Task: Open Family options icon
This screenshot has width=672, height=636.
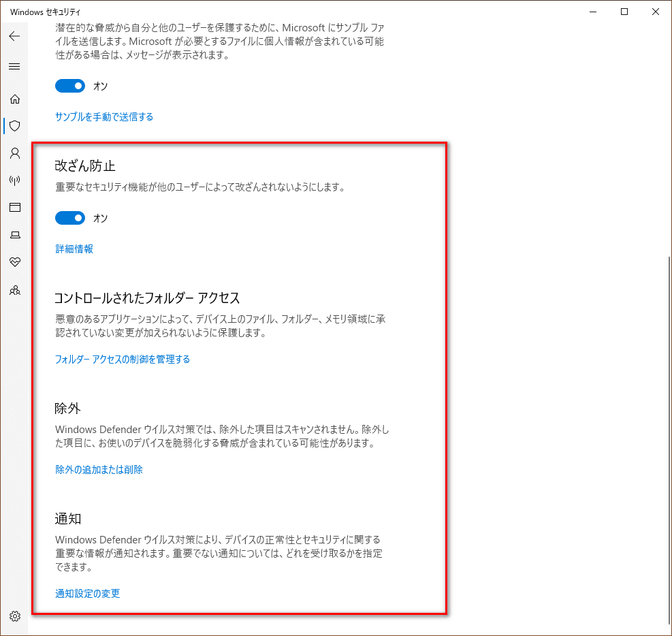Action: [x=14, y=290]
